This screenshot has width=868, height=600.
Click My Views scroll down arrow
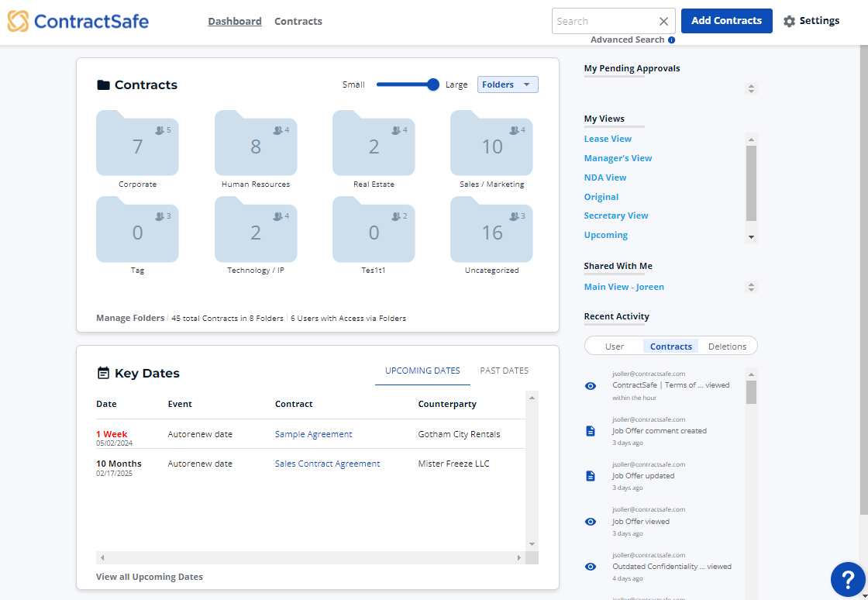(751, 237)
